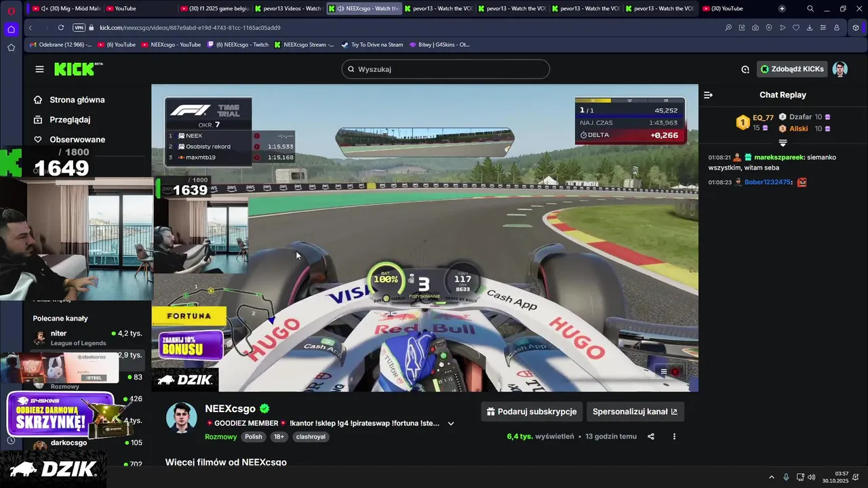
Task: Open the purple home icon in Opera sidebar
Action: 11,29
